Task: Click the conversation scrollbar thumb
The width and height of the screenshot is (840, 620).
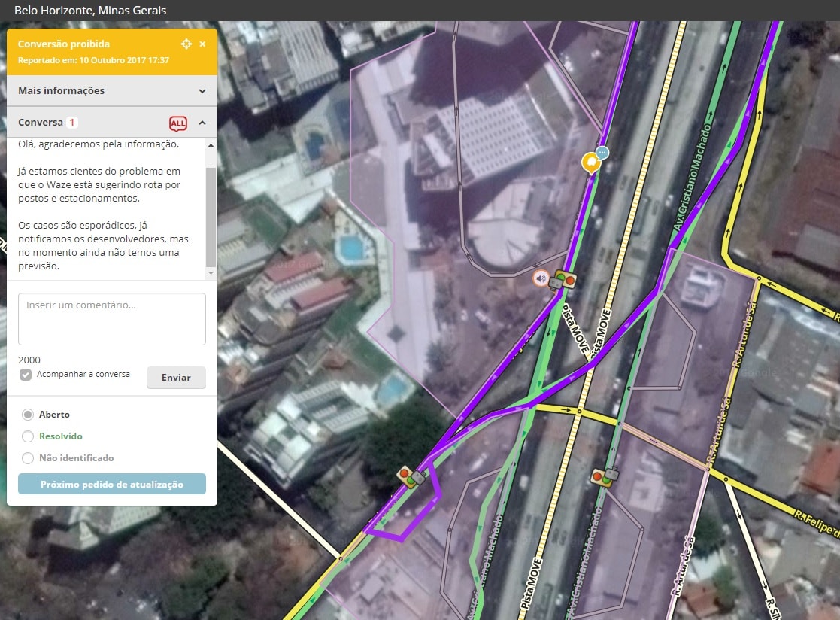Action: click(211, 217)
